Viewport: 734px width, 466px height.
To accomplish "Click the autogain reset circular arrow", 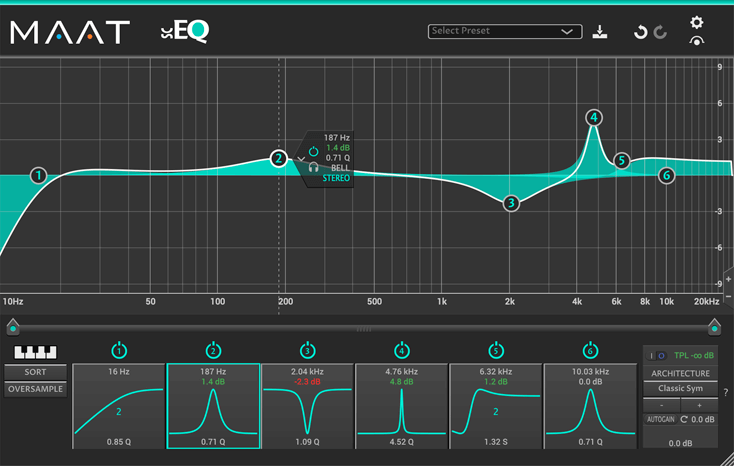I will [x=684, y=419].
